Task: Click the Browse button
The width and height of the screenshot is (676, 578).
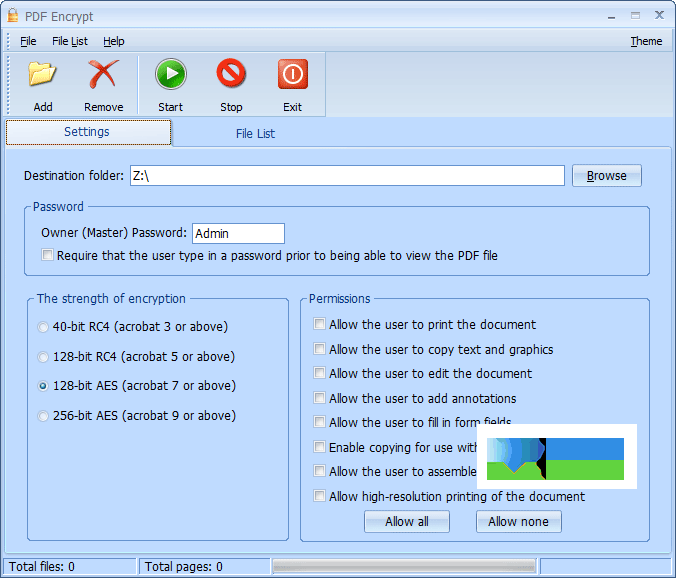Action: pyautogui.click(x=607, y=175)
